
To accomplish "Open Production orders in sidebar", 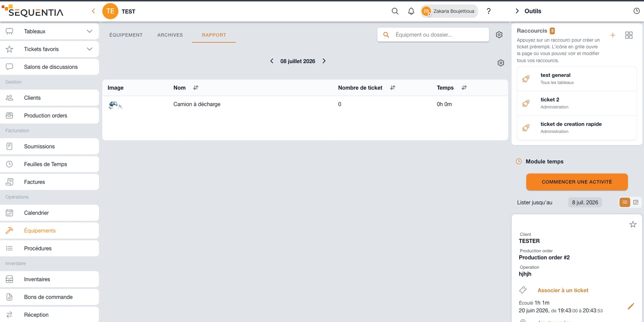I will coord(50,116).
